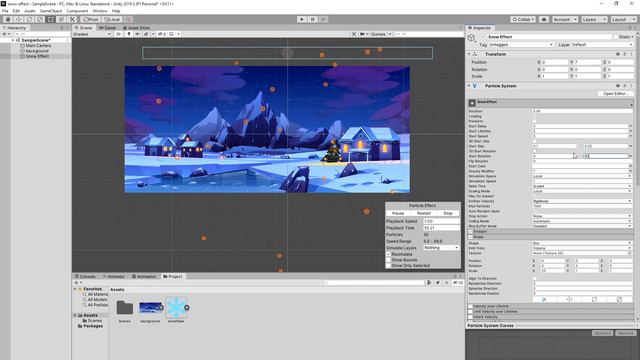Select the shape gizmo rotate tool
The height and width of the screenshot is (360, 640).
pyautogui.click(x=594, y=300)
